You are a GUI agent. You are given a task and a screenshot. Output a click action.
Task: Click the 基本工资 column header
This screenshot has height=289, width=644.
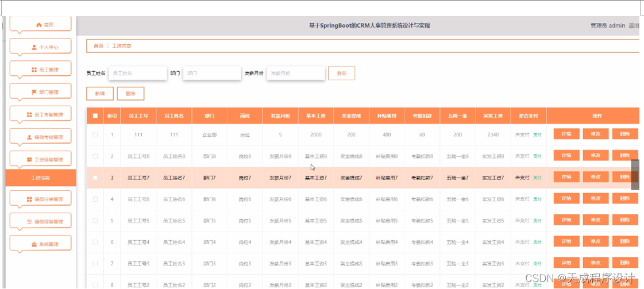coord(315,115)
